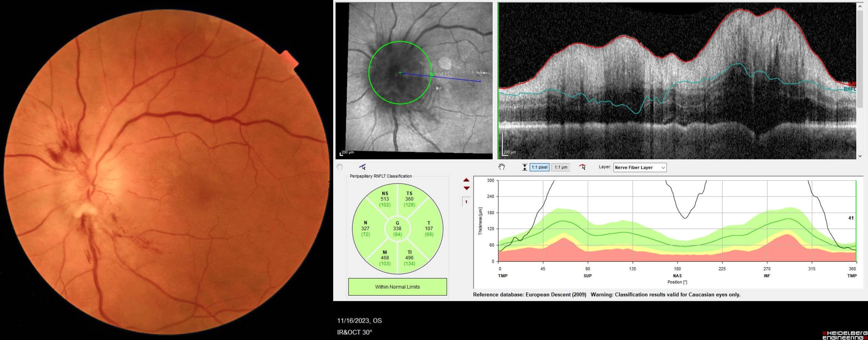Activate the blue scan line pointer tool
Screen dimensions: 868x340
point(362,167)
